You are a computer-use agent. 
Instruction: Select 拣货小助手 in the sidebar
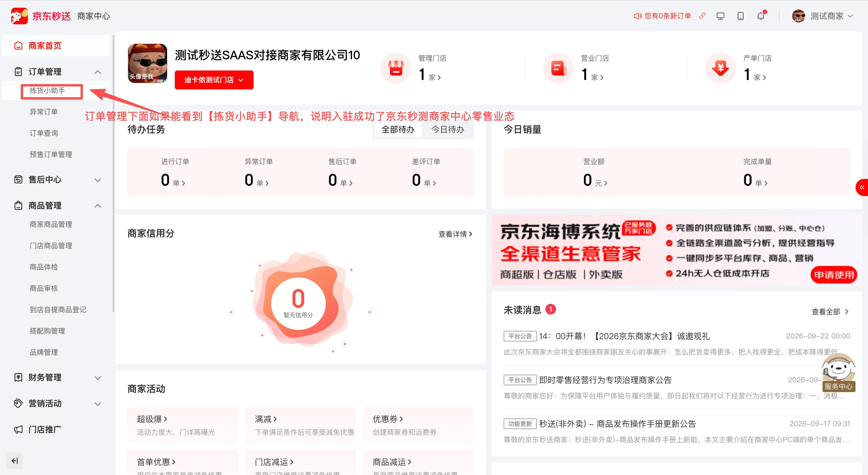coord(47,91)
